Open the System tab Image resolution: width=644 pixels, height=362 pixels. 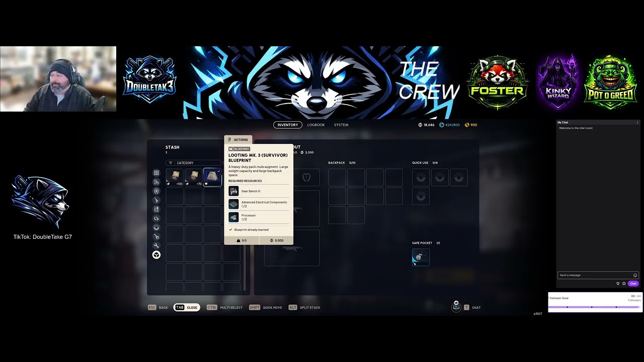341,125
